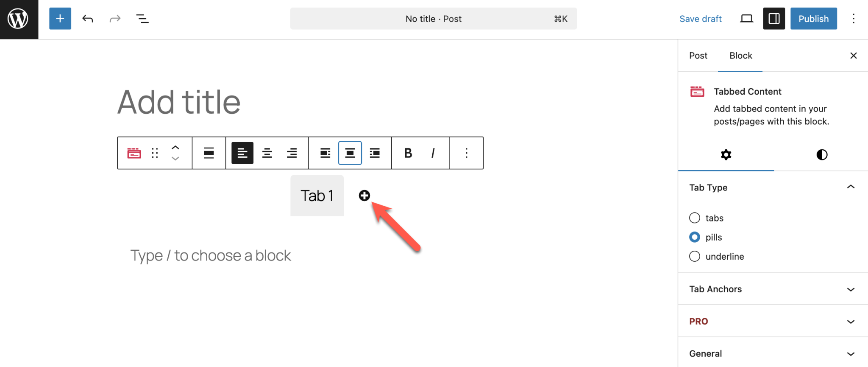This screenshot has width=868, height=367.
Task: Expand the General section
Action: [851, 353]
